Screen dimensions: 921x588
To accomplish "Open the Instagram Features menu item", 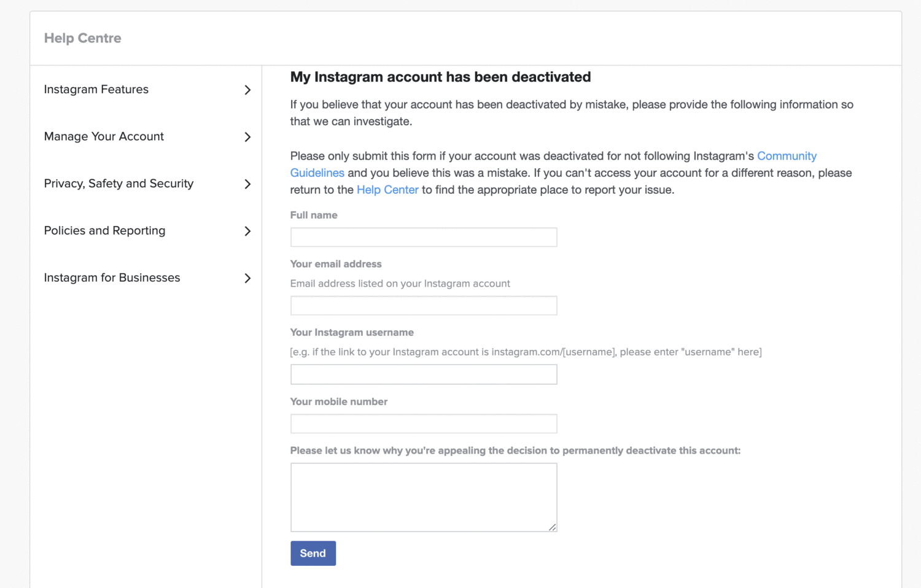I will click(96, 90).
